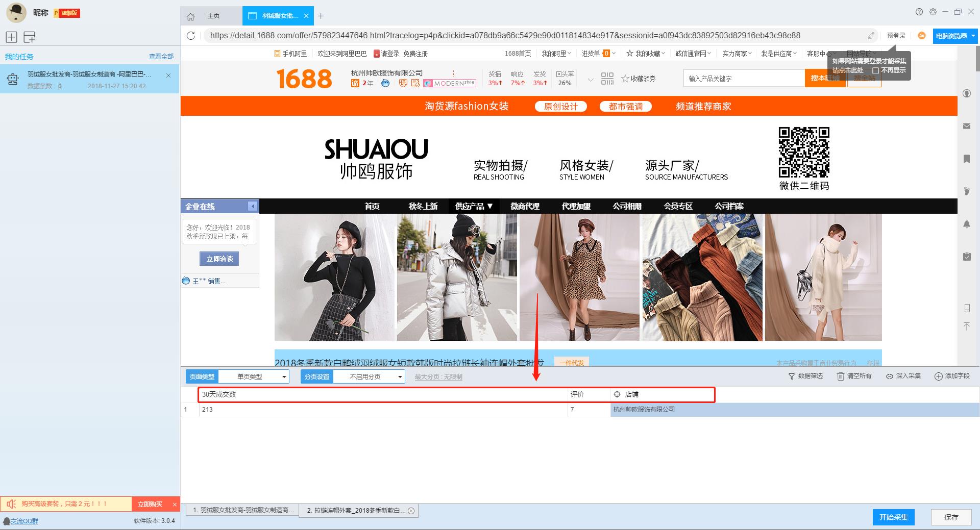Click the 立即洽谈 chat button
The width and height of the screenshot is (980, 530).
pyautogui.click(x=219, y=259)
